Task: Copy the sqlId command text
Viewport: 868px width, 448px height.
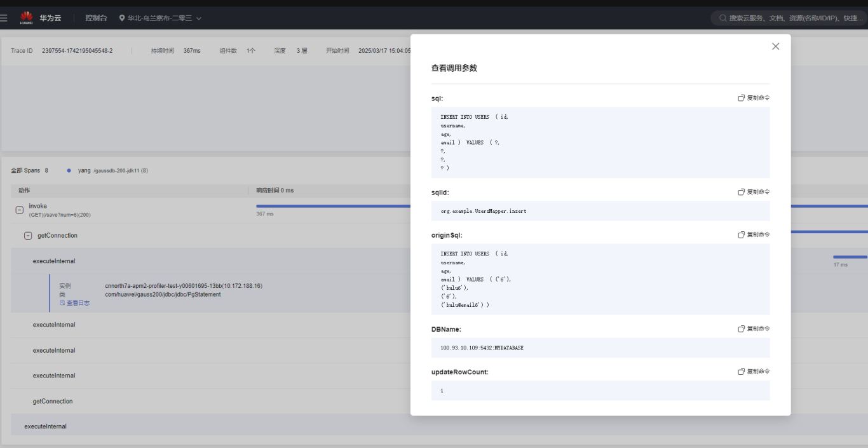Action: click(754, 192)
